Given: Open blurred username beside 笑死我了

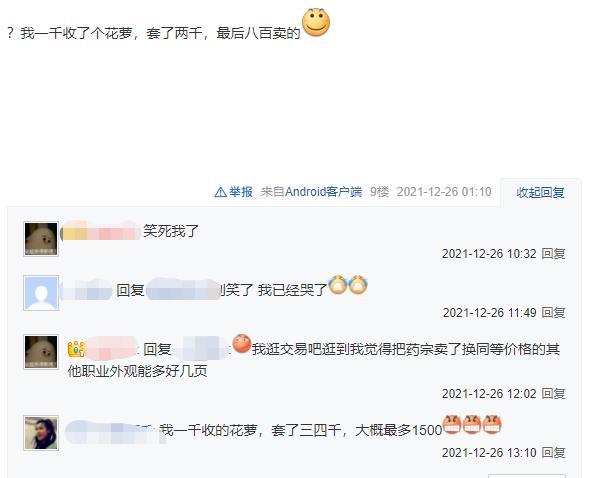Looking at the screenshot, I should pos(101,231).
